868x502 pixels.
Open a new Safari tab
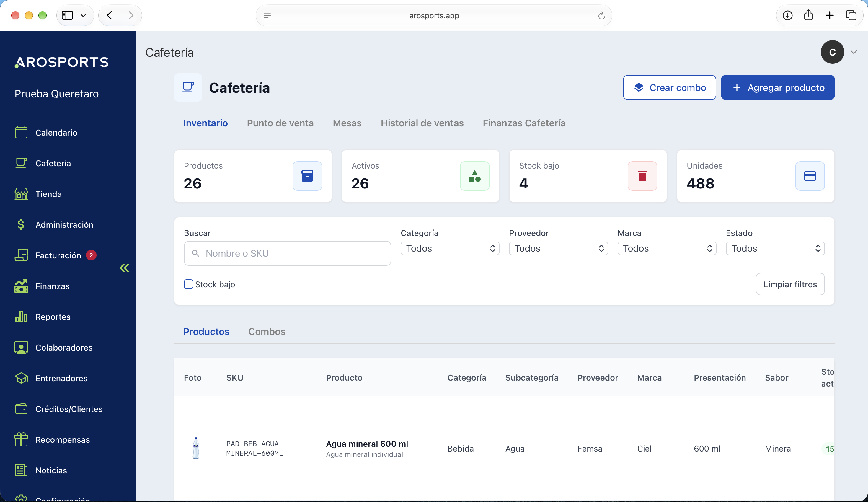point(830,16)
